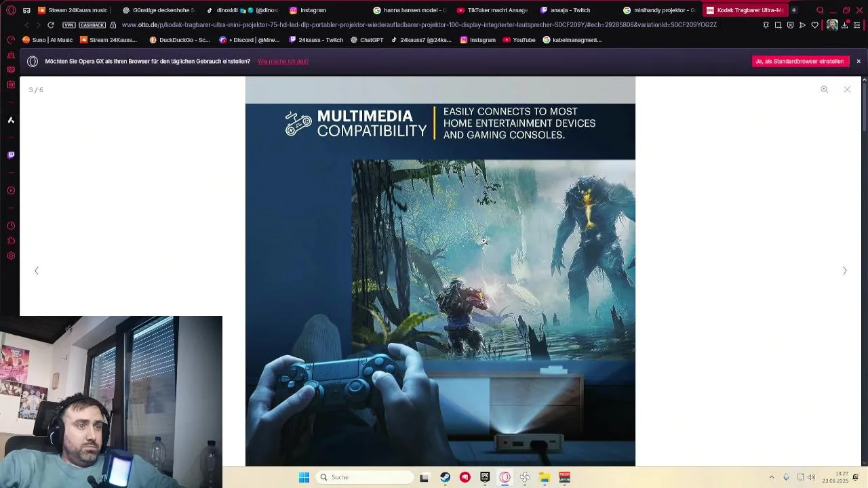The height and width of the screenshot is (488, 868).
Task: Open the downloads icon in toolbar
Action: [x=844, y=25]
